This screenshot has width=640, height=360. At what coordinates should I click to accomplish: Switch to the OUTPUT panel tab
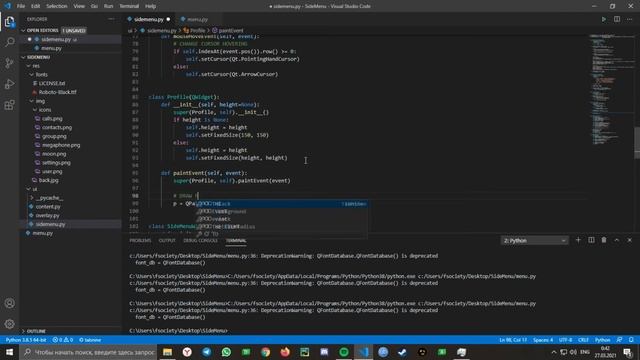pos(167,240)
